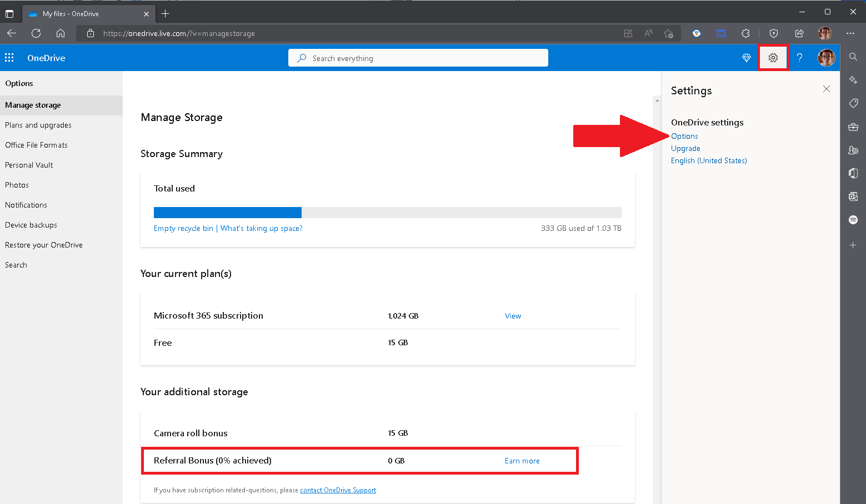Add a new app to Edge sidebar
The image size is (866, 504).
853,245
